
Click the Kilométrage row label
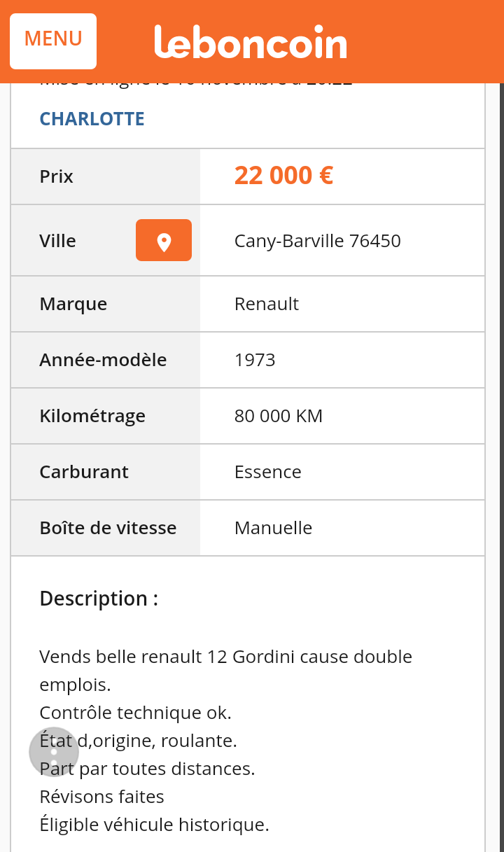92,416
